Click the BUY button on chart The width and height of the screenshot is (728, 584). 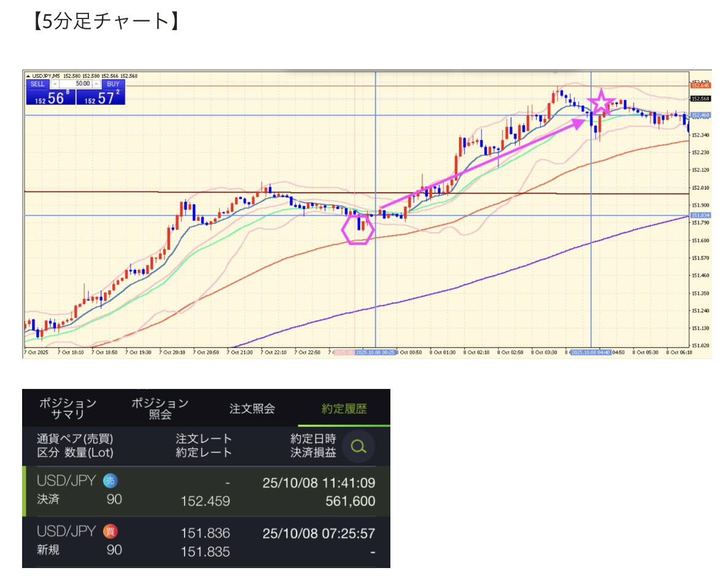click(112, 83)
